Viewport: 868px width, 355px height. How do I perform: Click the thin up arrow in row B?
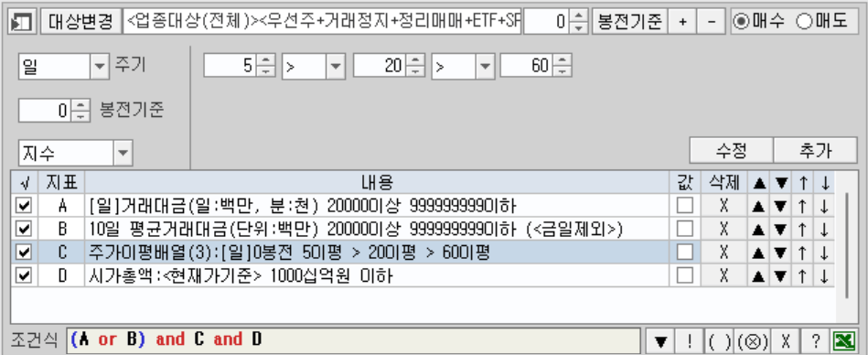coord(802,230)
